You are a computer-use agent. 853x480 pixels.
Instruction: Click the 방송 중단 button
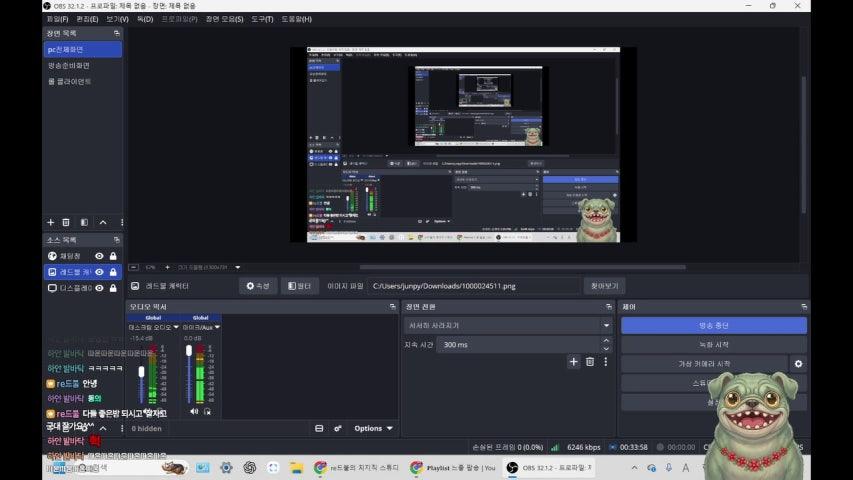click(713, 325)
